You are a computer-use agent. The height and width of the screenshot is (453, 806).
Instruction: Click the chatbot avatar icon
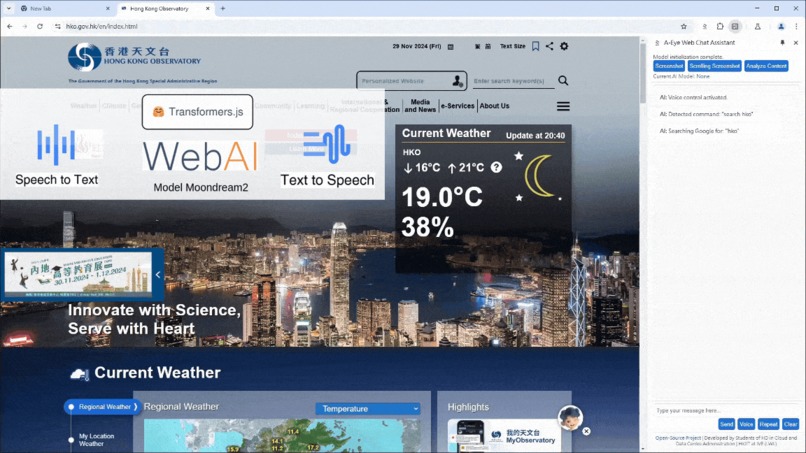[x=570, y=418]
